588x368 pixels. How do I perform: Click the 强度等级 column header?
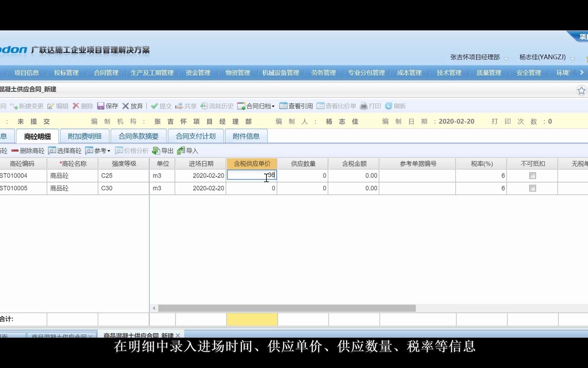click(124, 164)
